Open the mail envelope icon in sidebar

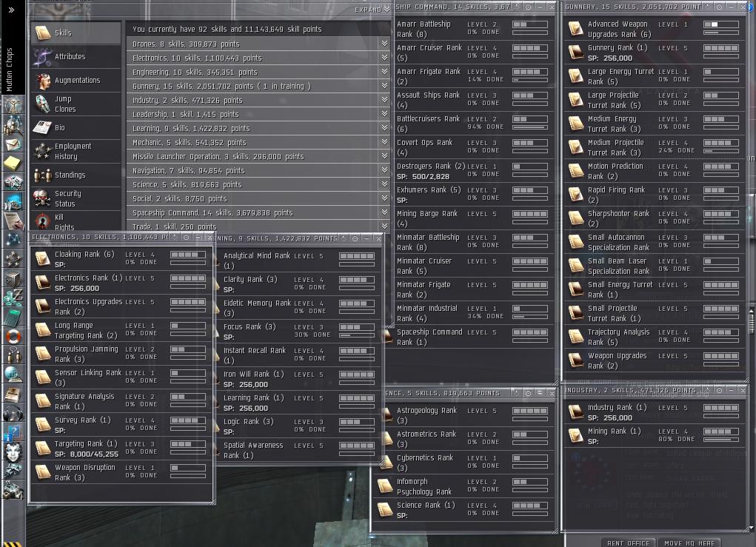[13, 144]
